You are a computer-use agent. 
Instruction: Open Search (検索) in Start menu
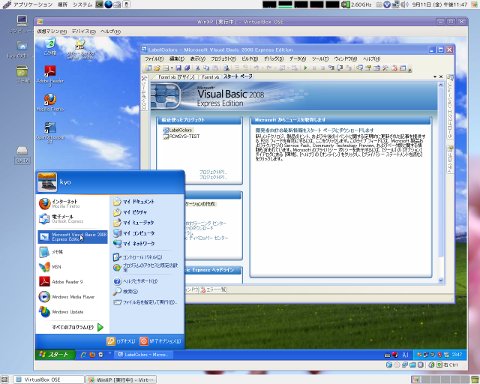point(125,292)
